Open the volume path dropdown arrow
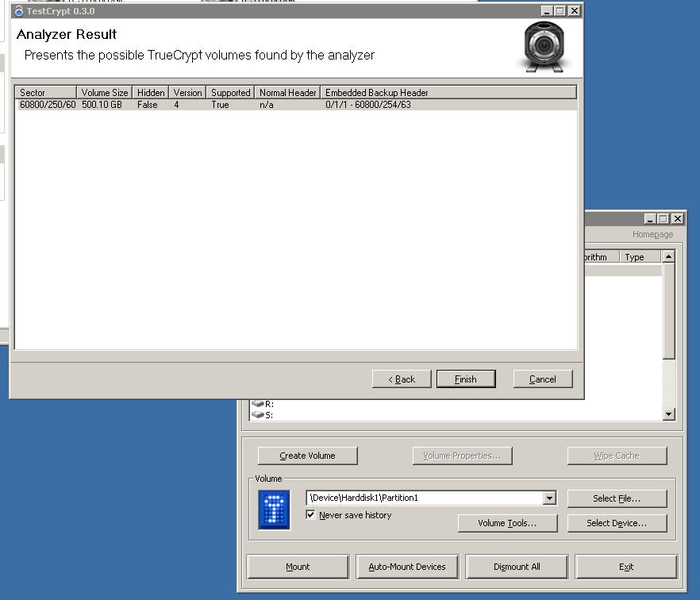This screenshot has width=700, height=600. [549, 498]
